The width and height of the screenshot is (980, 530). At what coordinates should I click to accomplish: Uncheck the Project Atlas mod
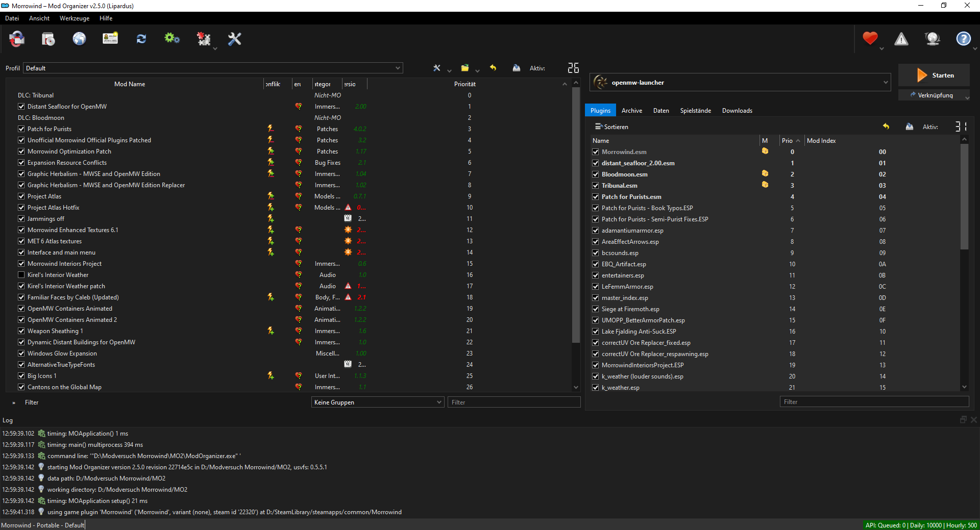21,196
